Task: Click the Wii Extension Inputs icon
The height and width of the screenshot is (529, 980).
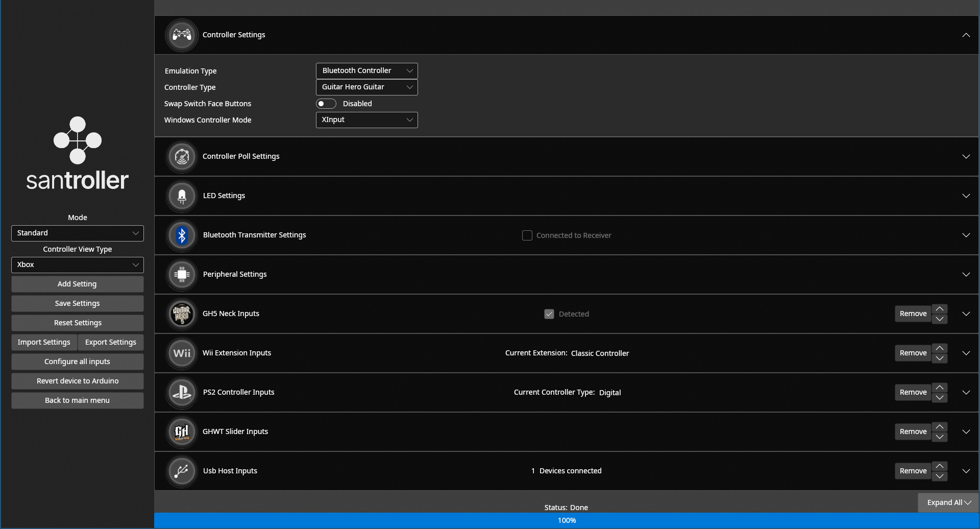Action: pos(182,353)
